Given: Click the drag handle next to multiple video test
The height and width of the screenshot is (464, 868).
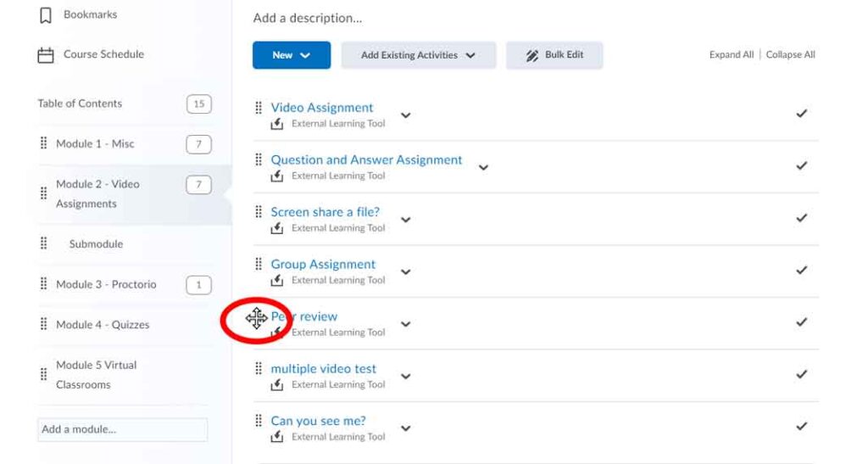Looking at the screenshot, I should coord(259,369).
